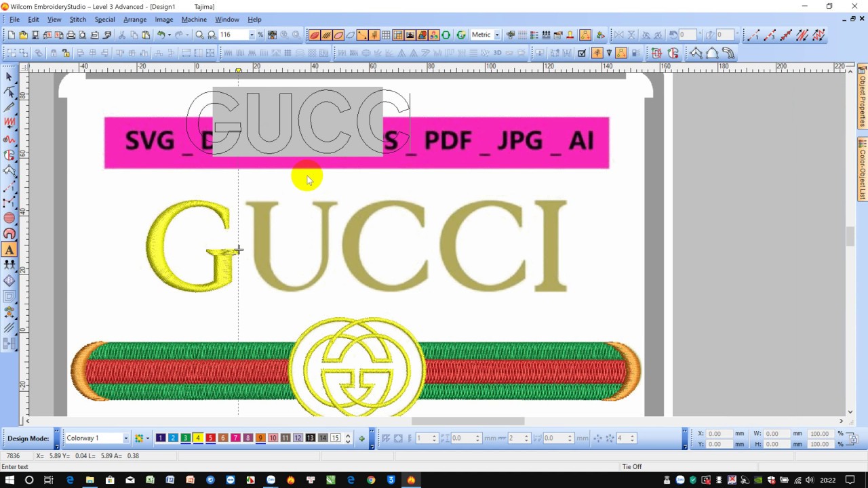
Task: Open the Arrange menu
Action: point(135,19)
